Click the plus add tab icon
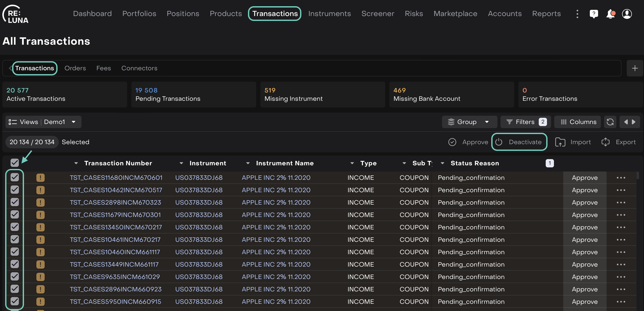Image resolution: width=644 pixels, height=311 pixels. coord(635,68)
